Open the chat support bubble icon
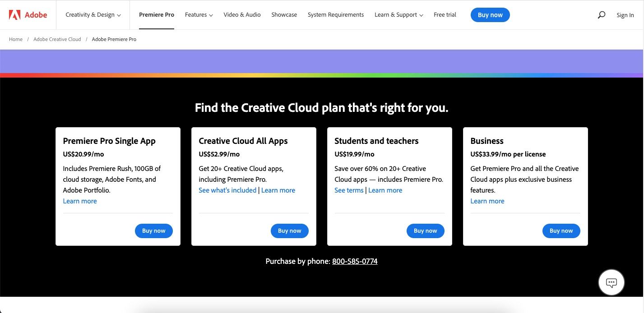 [x=611, y=283]
